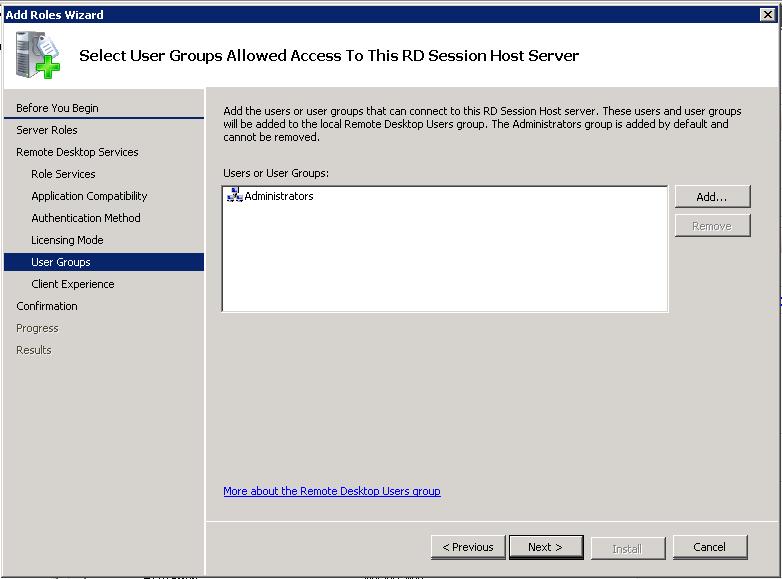Image resolution: width=782 pixels, height=579 pixels.
Task: Click the Add Roles Wizard server icon
Action: [x=37, y=54]
